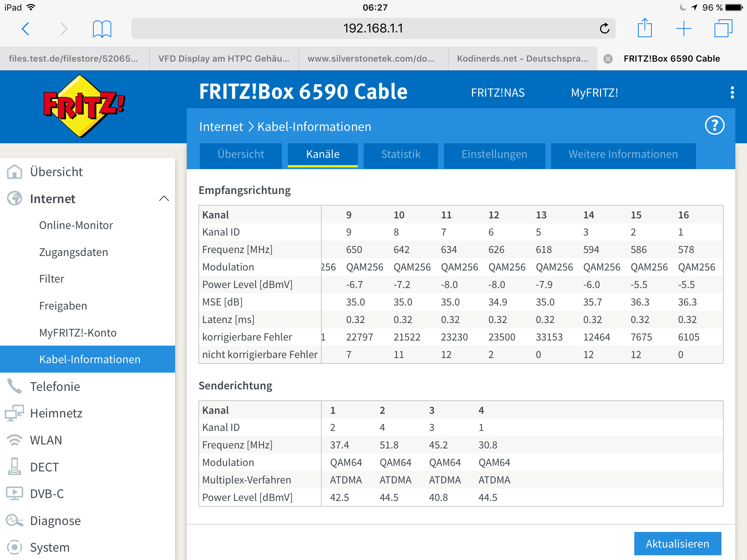Image resolution: width=747 pixels, height=560 pixels.
Task: Click the 23500 korrigierbare Fehler value
Action: click(x=502, y=337)
